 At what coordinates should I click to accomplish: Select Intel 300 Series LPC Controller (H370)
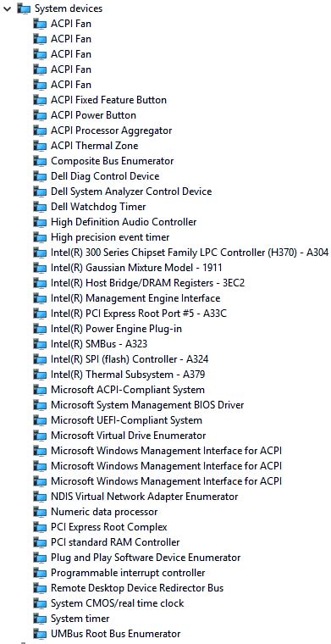(190, 253)
